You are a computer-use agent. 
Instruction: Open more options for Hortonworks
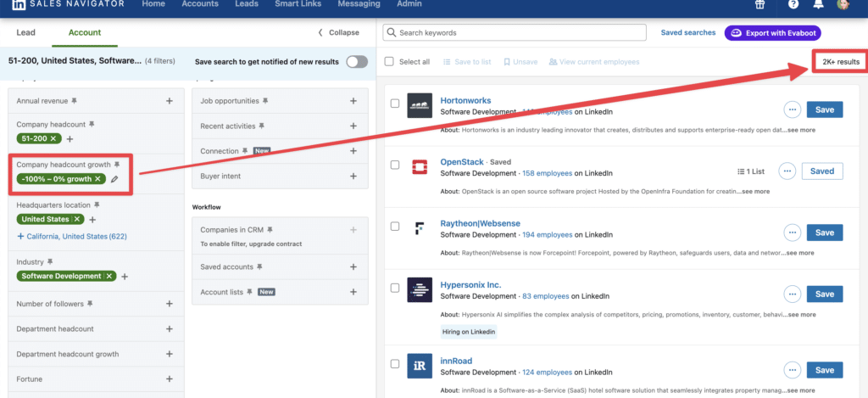click(x=793, y=109)
